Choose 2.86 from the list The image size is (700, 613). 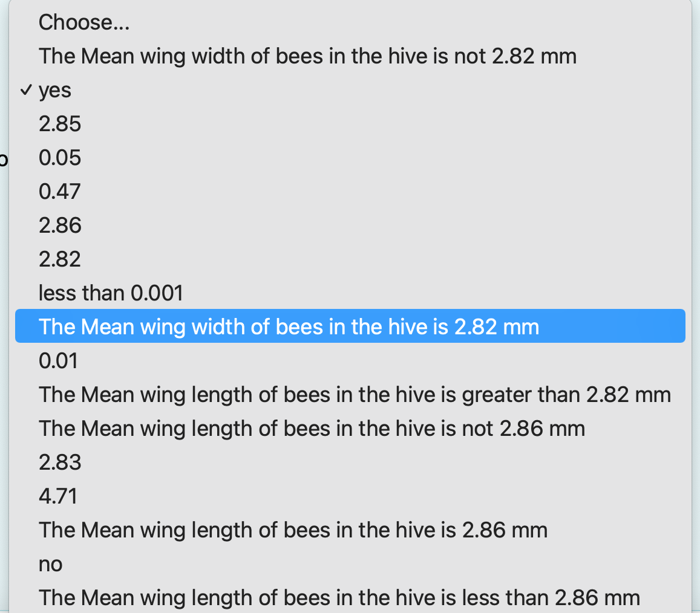pyautogui.click(x=60, y=225)
